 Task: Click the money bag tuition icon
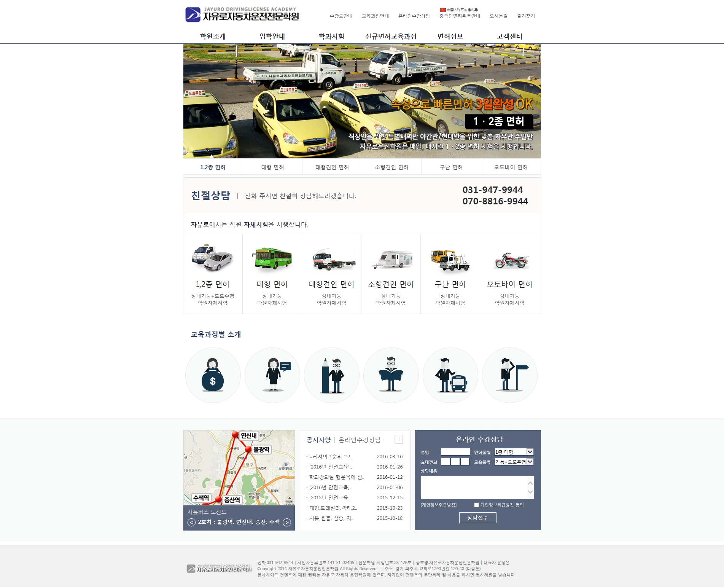213,375
